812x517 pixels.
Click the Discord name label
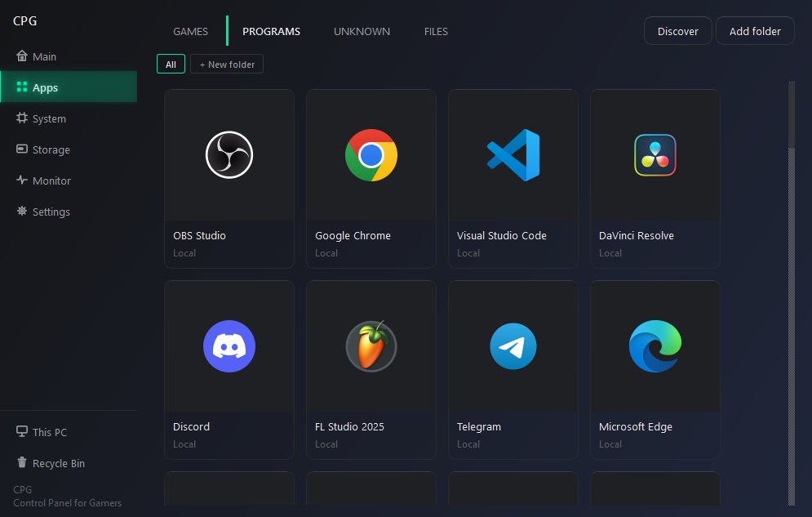(x=191, y=427)
